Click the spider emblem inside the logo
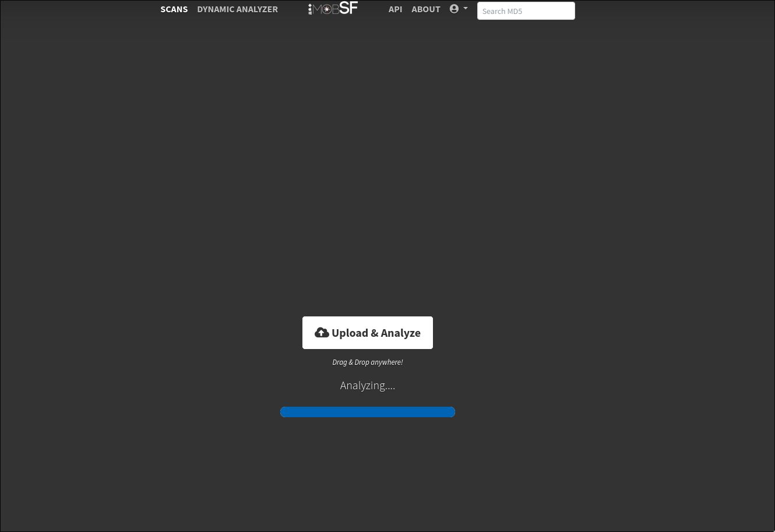775x532 pixels. coord(327,9)
